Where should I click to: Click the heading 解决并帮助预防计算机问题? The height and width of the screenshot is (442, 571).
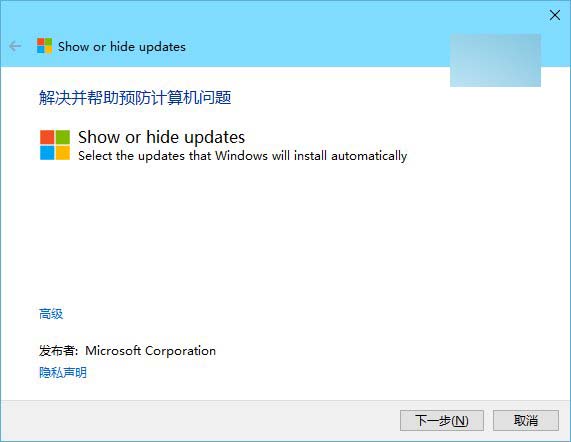click(x=135, y=98)
